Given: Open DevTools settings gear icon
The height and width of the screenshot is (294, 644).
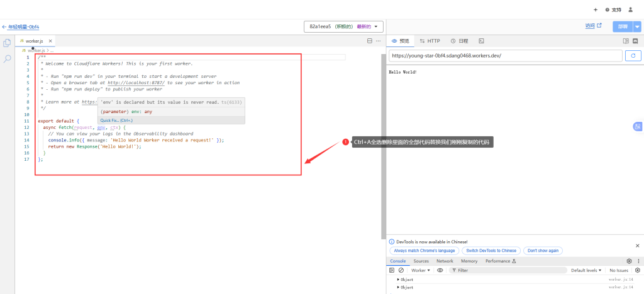Looking at the screenshot, I should pos(629,261).
